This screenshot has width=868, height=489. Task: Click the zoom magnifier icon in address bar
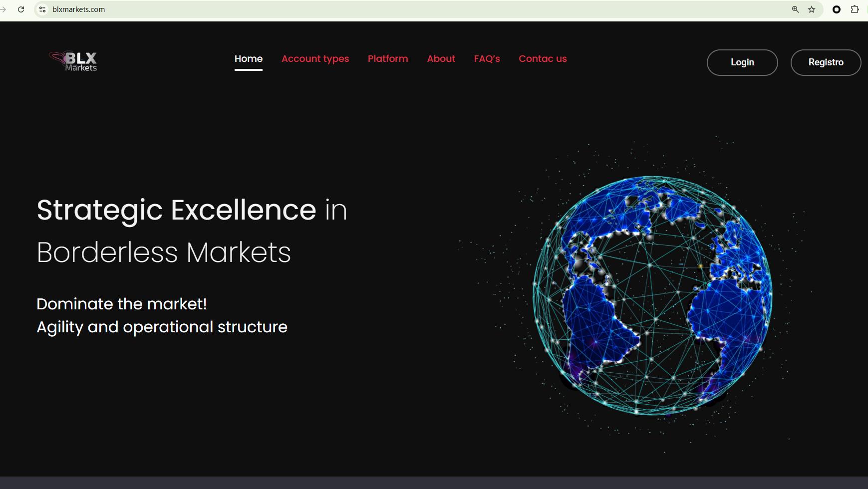point(795,9)
